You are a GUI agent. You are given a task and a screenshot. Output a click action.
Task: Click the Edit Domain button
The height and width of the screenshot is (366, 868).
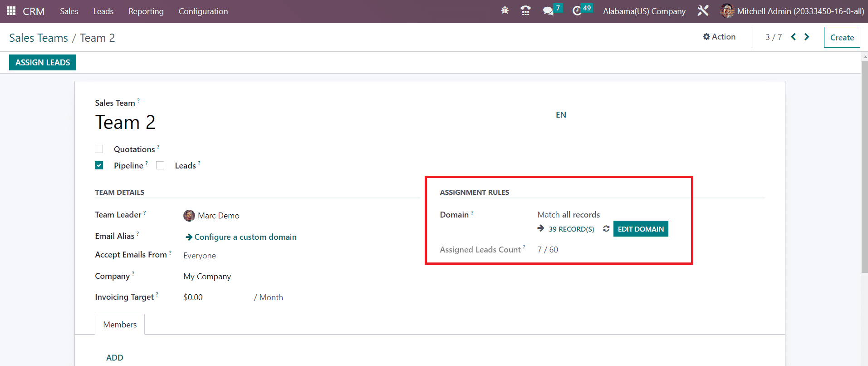point(640,229)
